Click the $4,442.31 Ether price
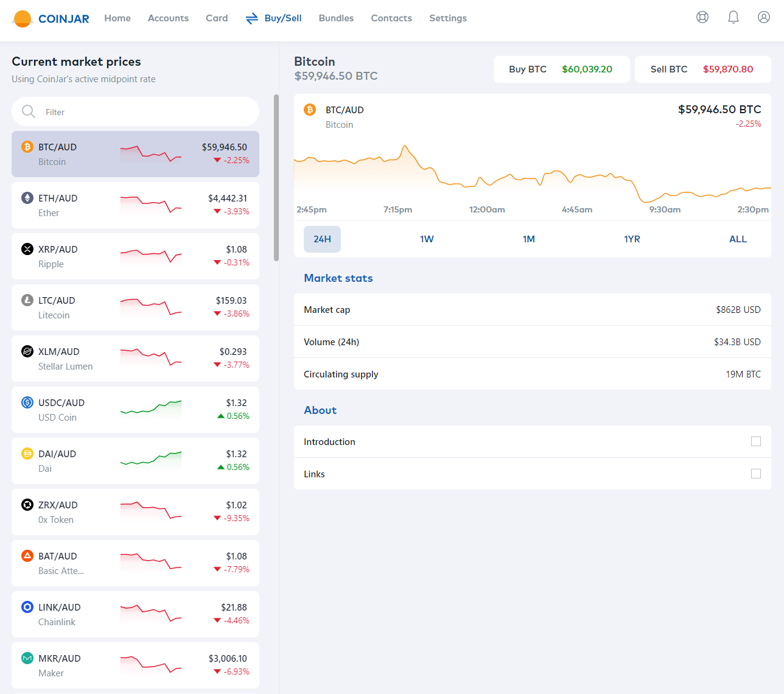The height and width of the screenshot is (694, 784). [x=228, y=198]
